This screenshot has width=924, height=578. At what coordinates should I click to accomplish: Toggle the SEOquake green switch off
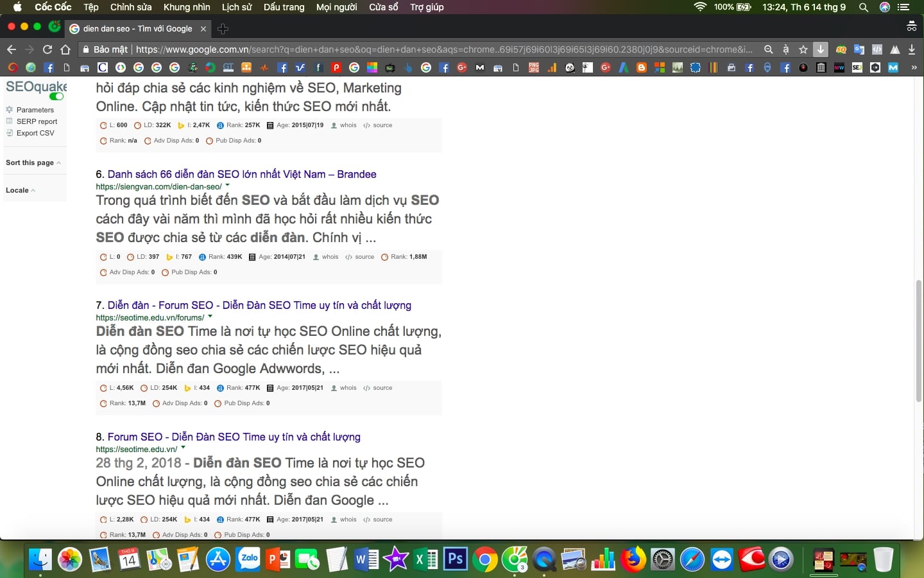click(56, 96)
